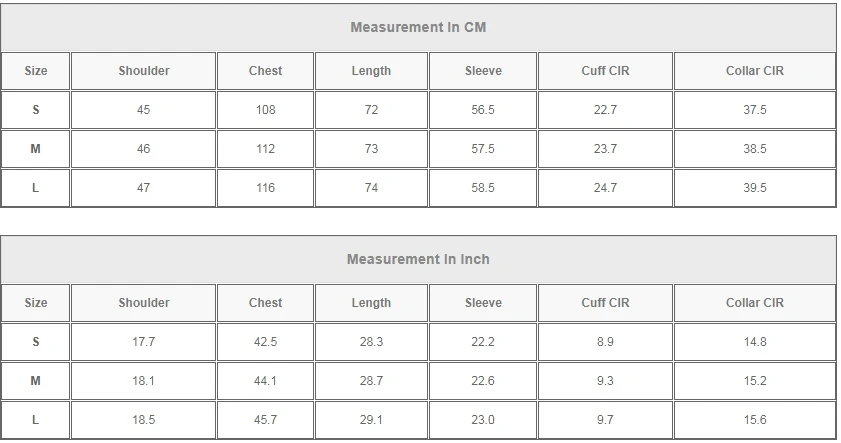This screenshot has height=443, width=841.
Task: Click the collar value 39.5 cell
Action: [754, 188]
